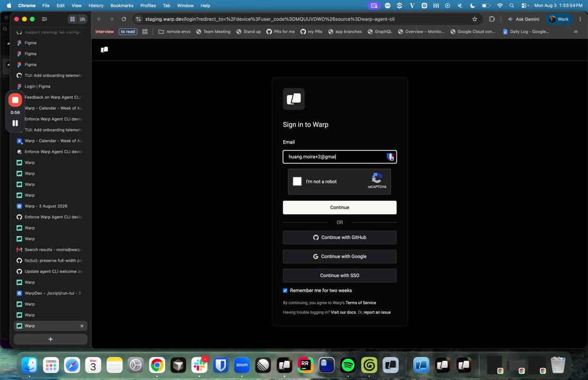Screen dimensions: 588x380
Task: Collapse the vertical tabs sidebar toggle
Action: coord(44,19)
